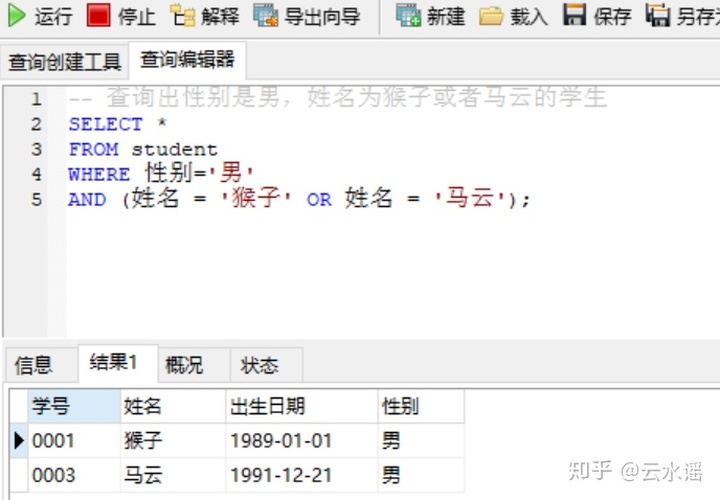The image size is (720, 500).
Task: Click the '猴子' string in the query
Action: point(256,198)
